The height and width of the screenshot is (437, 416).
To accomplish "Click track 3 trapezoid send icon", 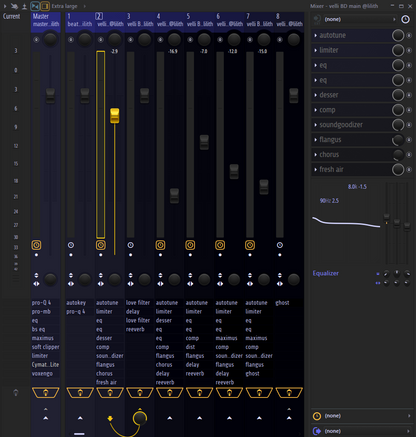I will point(140,393).
